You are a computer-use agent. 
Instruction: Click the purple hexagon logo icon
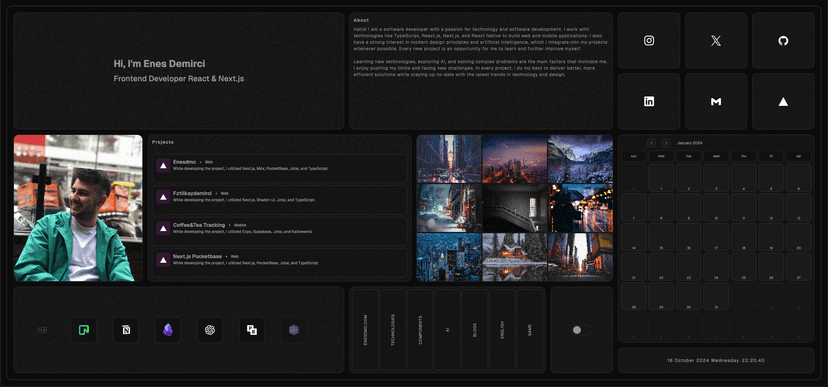(294, 330)
